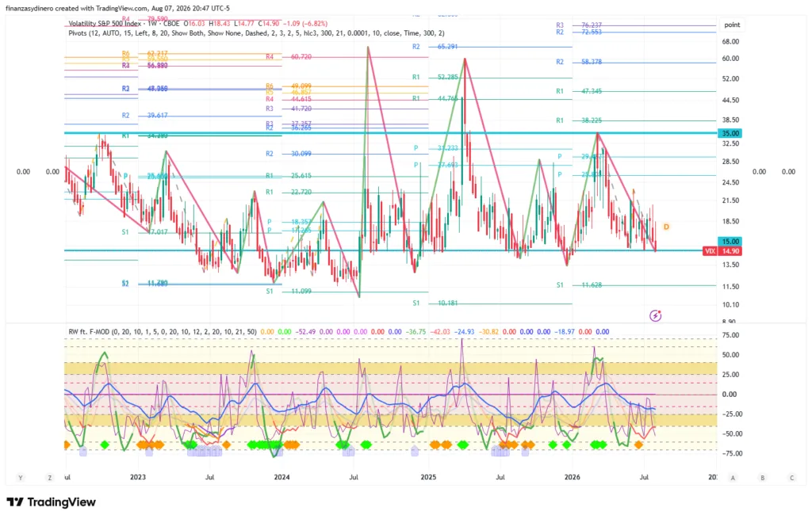Click the 2025 label on the time axis
The height and width of the screenshot is (519, 812).
428,477
